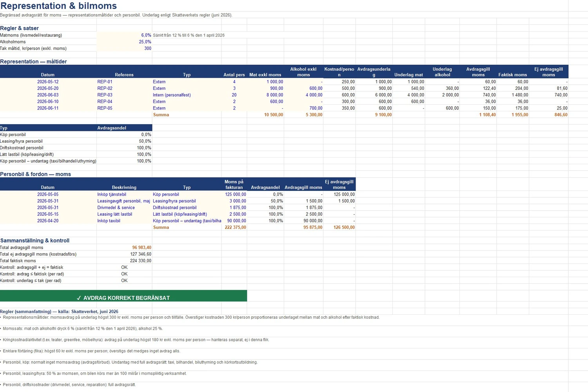588x392 pixels.
Task: Select the Inköp tjänstebil description cell
Action: coord(124,194)
